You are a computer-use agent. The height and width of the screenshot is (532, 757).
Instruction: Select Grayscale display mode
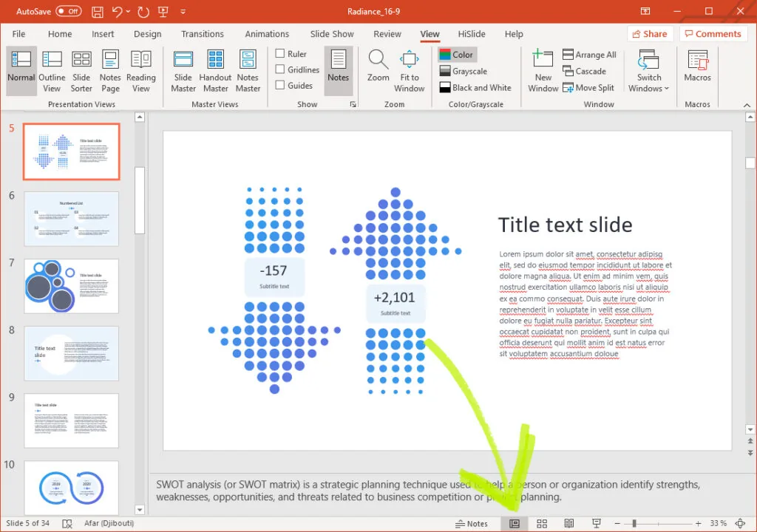[464, 71]
